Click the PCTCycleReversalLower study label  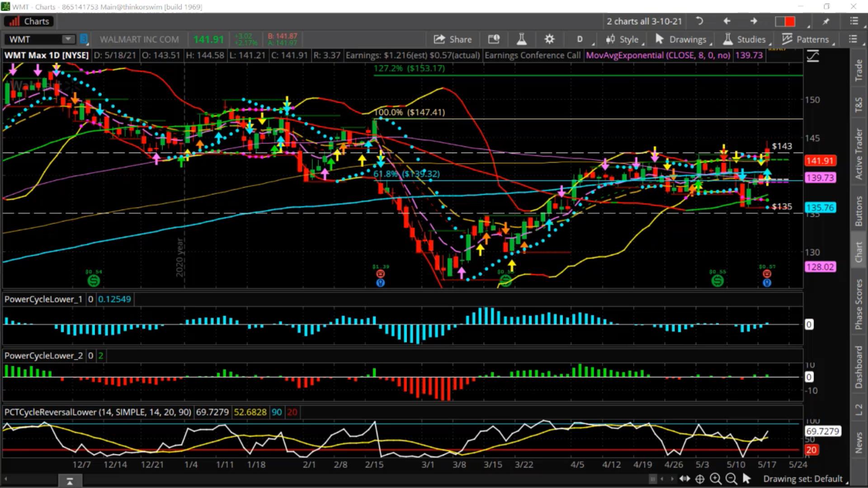point(98,412)
